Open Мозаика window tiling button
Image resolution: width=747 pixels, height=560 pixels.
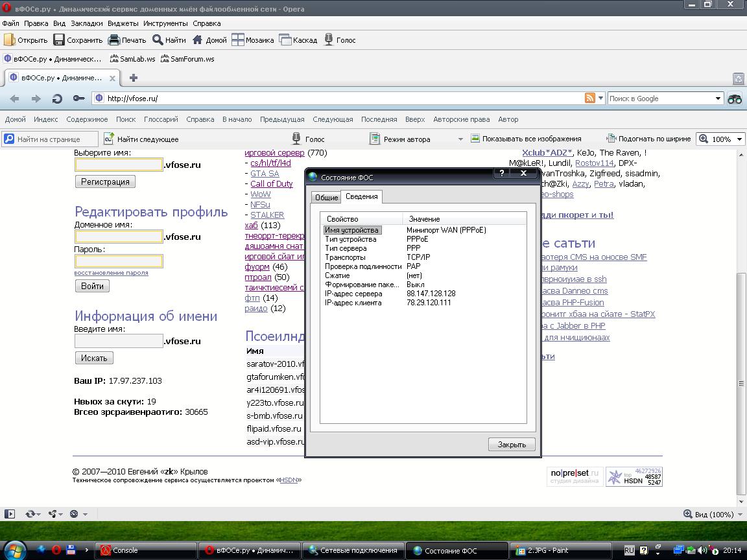238,40
